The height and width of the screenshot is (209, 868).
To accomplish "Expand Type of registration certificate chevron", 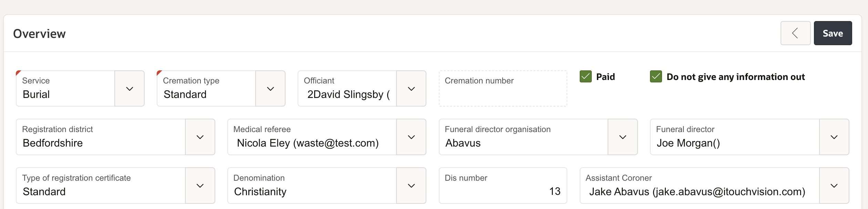I will tap(200, 186).
